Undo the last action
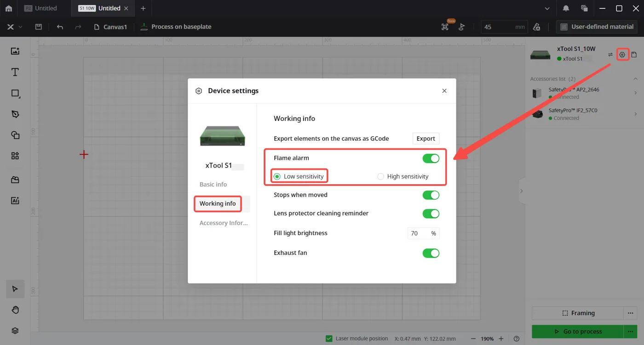 click(x=60, y=27)
